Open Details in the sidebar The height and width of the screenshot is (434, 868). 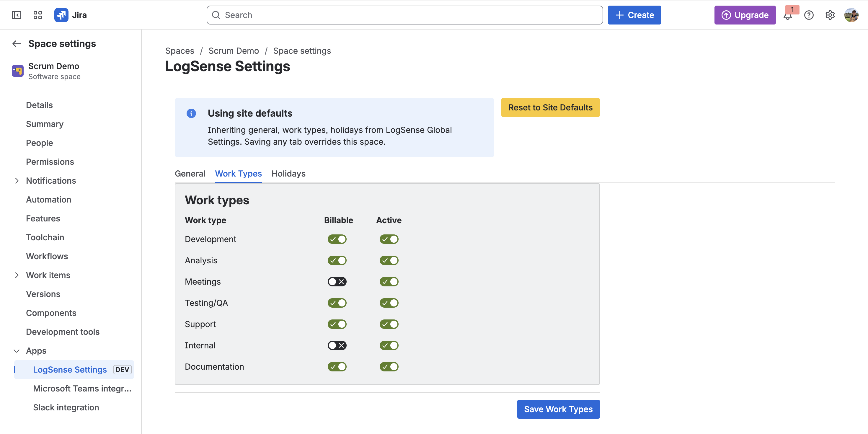pyautogui.click(x=40, y=105)
